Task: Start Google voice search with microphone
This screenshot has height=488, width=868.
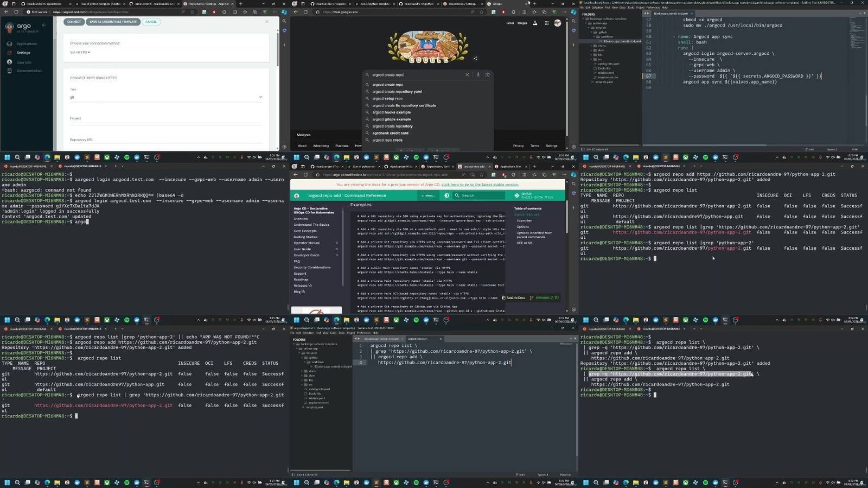Action: click(x=478, y=75)
